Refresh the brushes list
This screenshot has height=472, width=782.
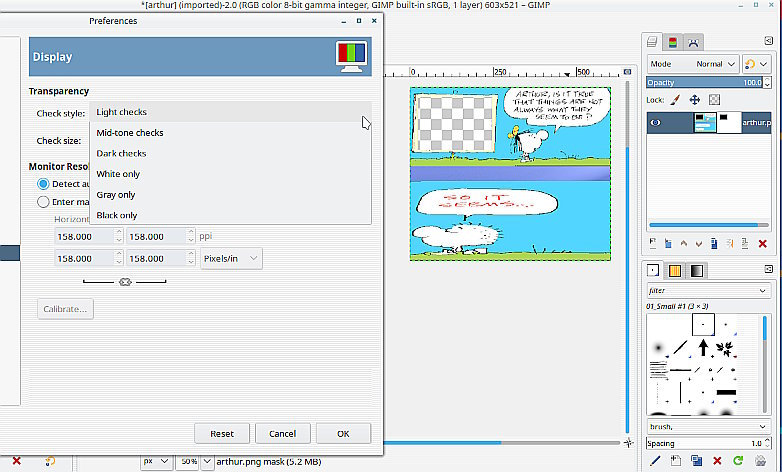pos(738,461)
